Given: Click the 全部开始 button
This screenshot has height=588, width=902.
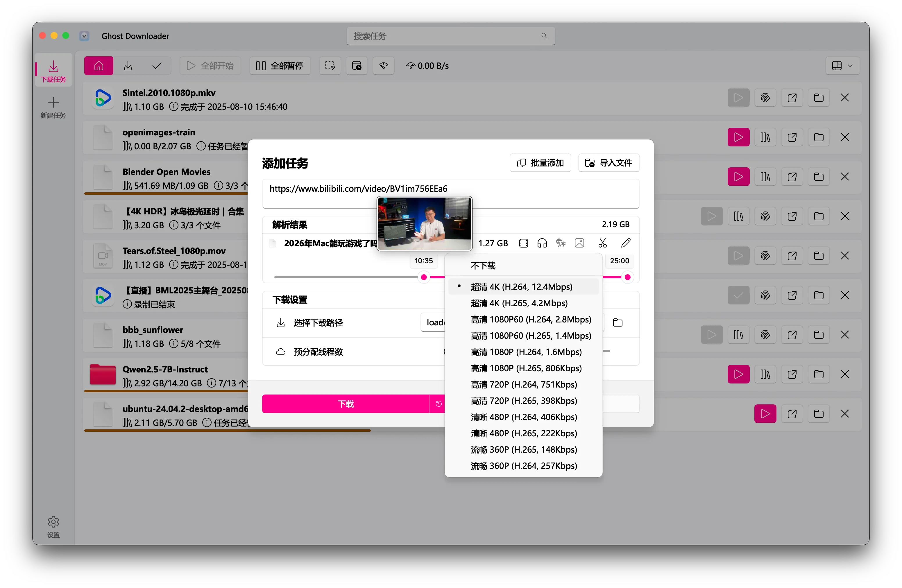Looking at the screenshot, I should 210,66.
